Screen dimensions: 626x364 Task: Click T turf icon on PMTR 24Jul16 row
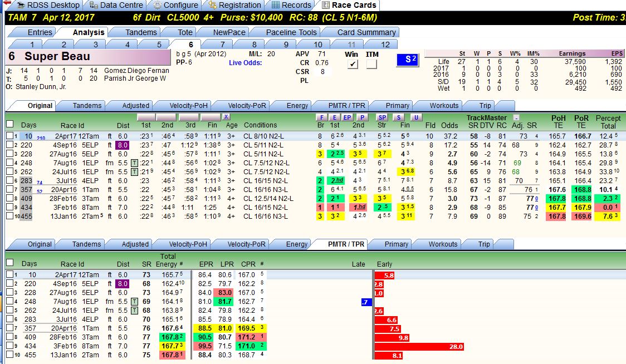(x=135, y=310)
